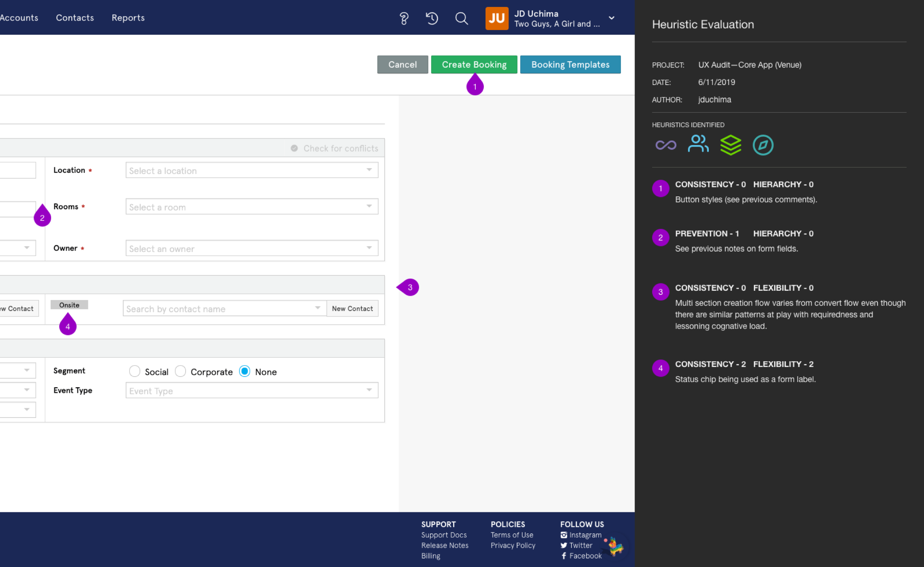Open the Select a location dropdown
Image resolution: width=924 pixels, height=567 pixels.
(252, 171)
